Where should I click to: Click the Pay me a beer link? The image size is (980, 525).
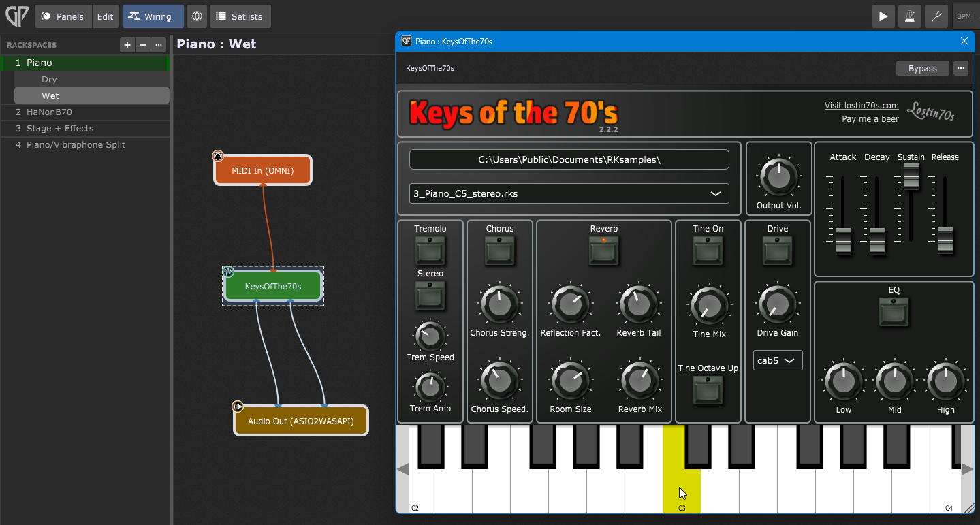[870, 119]
